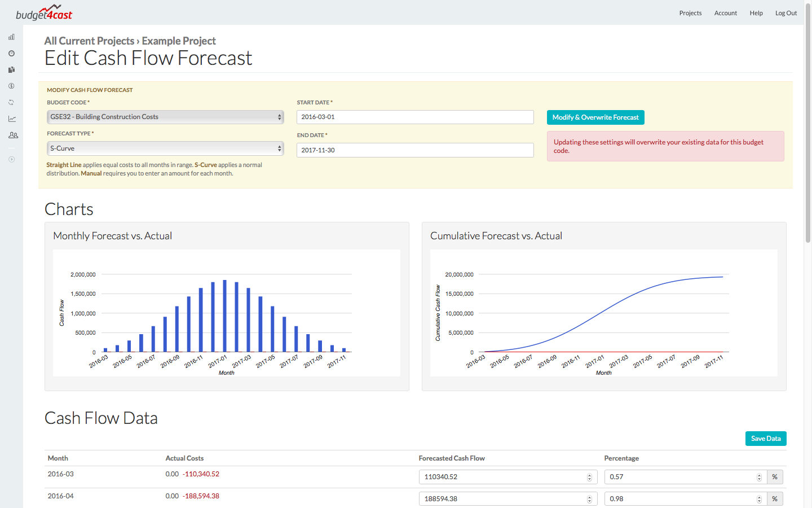Click Log Out
This screenshot has width=812, height=508.
[786, 12]
